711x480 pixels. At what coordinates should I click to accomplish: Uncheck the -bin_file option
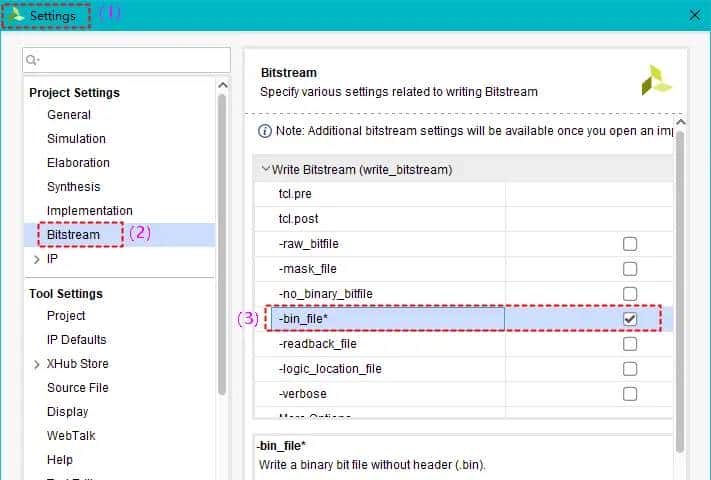click(x=630, y=319)
